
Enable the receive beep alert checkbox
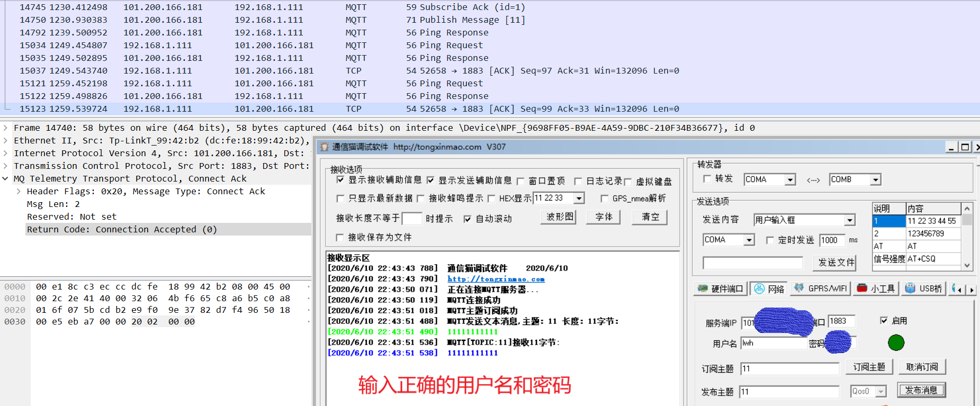click(421, 199)
